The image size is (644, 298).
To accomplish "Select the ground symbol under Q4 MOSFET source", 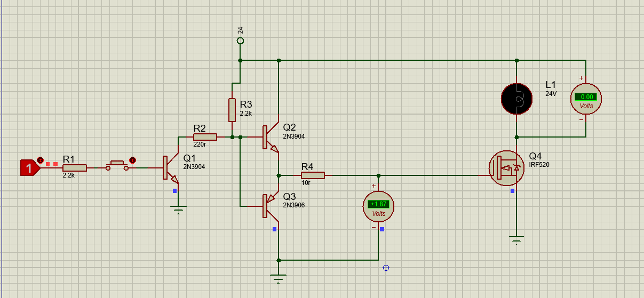I will pyautogui.click(x=516, y=240).
